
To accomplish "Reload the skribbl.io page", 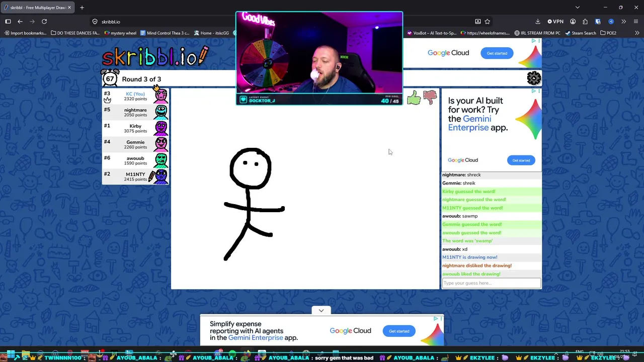I will point(44,22).
